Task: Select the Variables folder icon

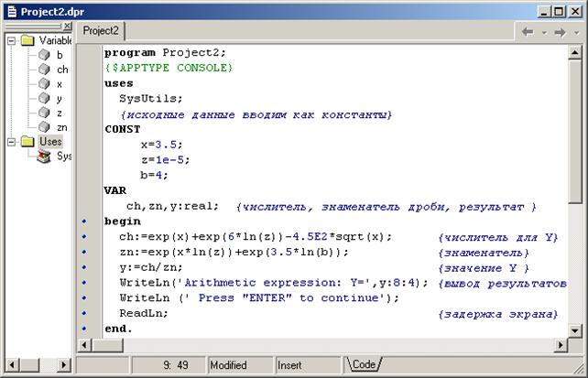Action: [27, 40]
